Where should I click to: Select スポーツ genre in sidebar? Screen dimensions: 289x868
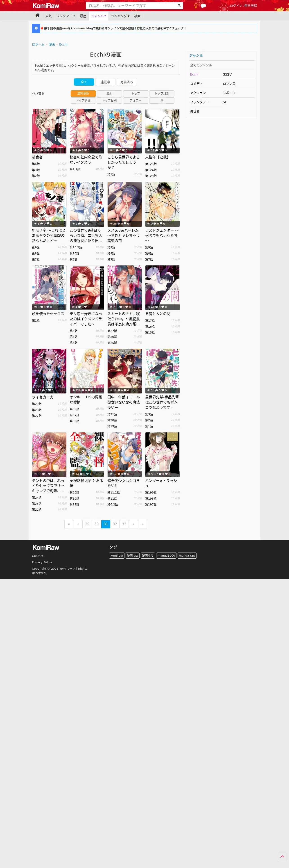tap(229, 93)
